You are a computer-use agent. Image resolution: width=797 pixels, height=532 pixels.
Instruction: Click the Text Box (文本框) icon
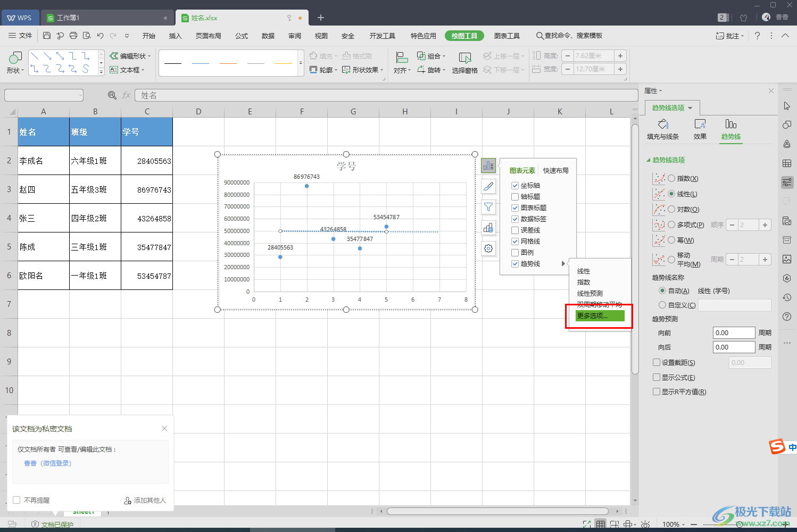114,70
